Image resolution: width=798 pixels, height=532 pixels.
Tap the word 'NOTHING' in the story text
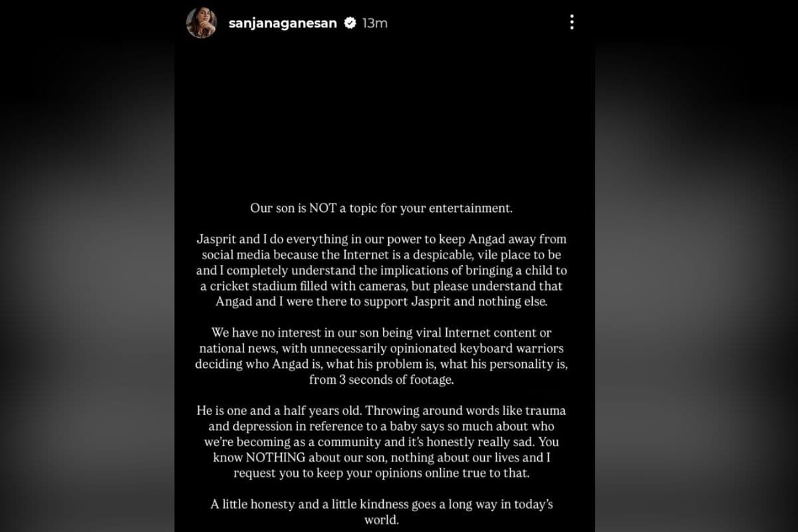[275, 458]
